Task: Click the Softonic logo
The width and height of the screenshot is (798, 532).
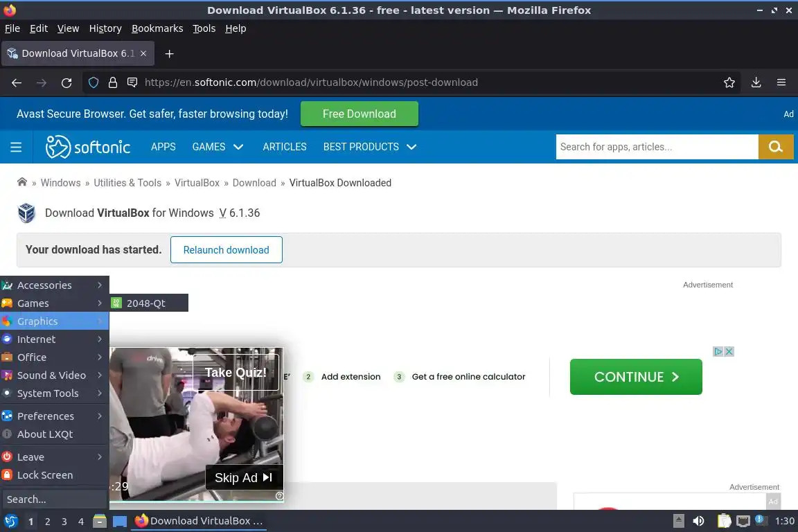Action: pyautogui.click(x=88, y=147)
